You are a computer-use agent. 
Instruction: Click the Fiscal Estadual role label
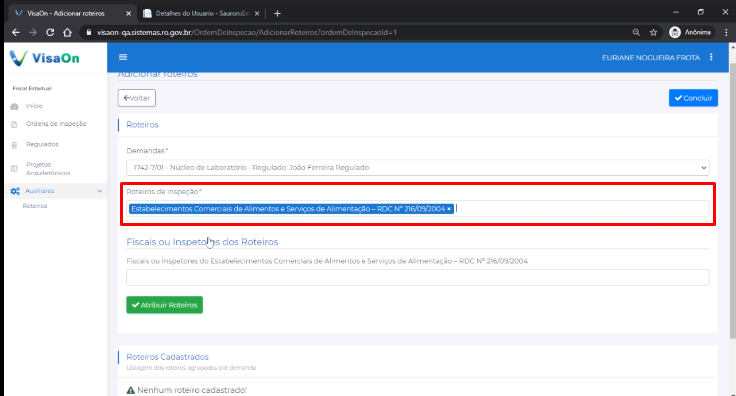(x=32, y=88)
